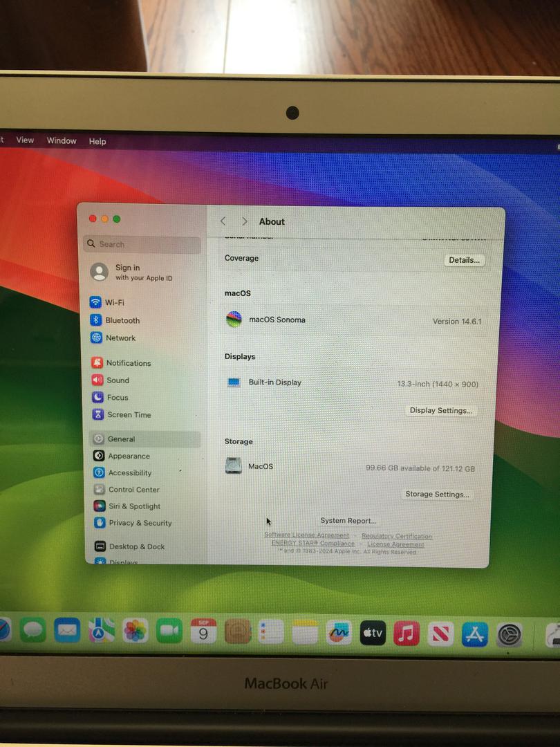This screenshot has height=747, width=560.
Task: Go back with the left chevron
Action: click(x=223, y=221)
